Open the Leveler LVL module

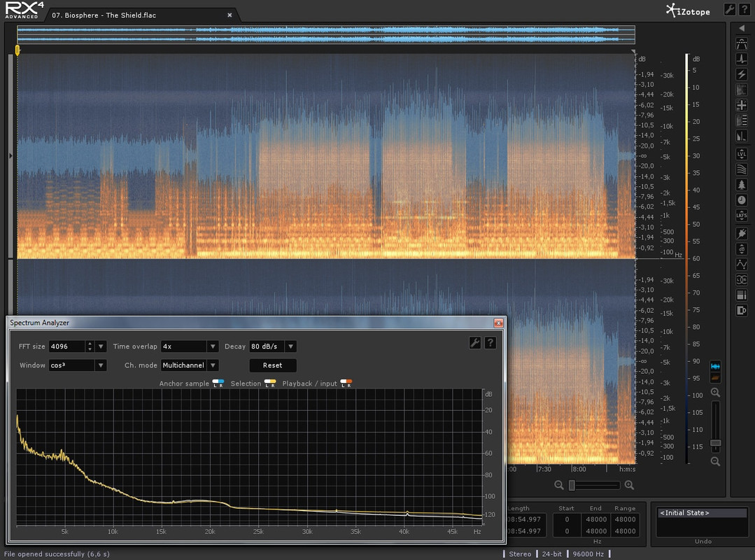point(742,154)
